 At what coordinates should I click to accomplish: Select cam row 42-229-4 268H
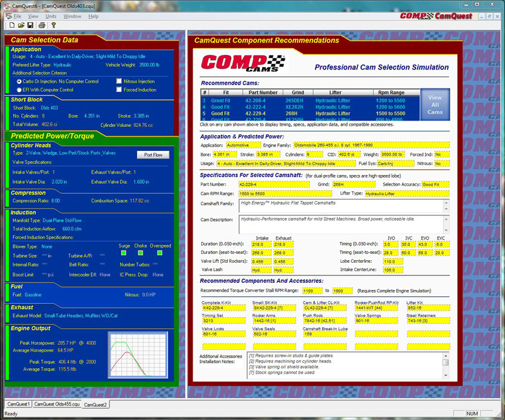(x=310, y=114)
